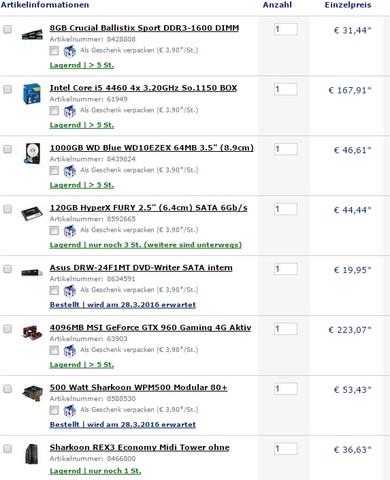Check gift wrap option for HyperX FURY

click(54, 230)
